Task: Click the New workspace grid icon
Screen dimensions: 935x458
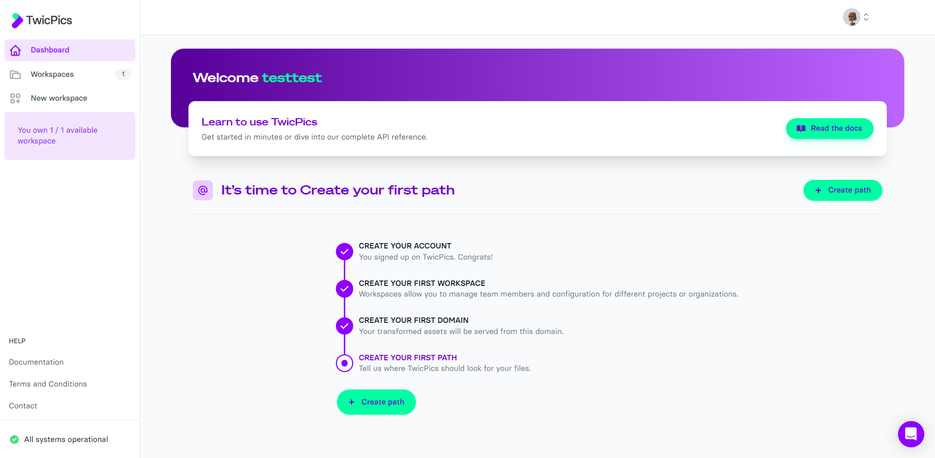Action: (15, 98)
